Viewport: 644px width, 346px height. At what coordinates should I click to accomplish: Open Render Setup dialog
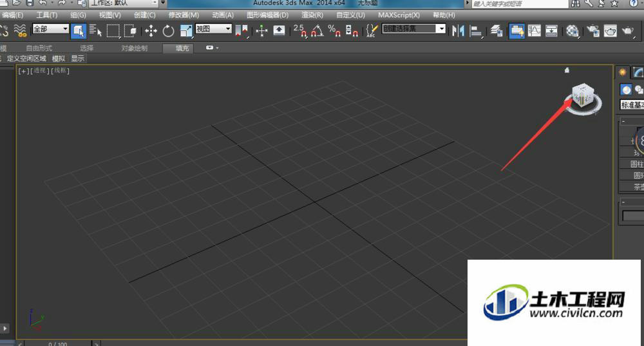click(x=592, y=31)
